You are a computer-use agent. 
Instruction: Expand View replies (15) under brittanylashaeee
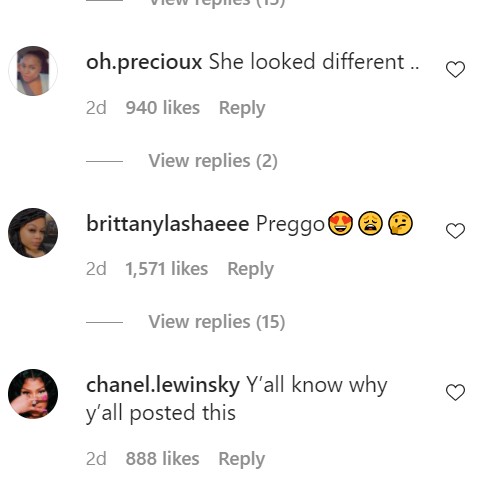tap(217, 322)
